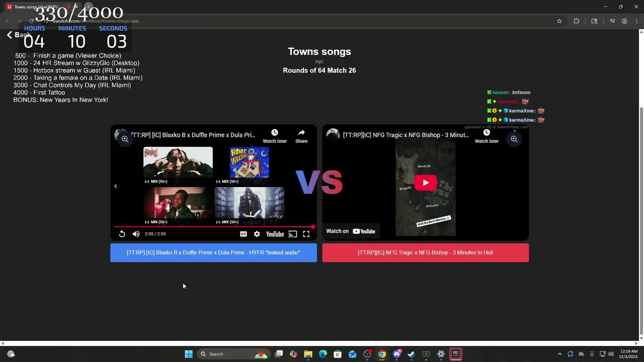Click Watch on YouTube for right video
Image resolution: width=644 pixels, height=362 pixels.
tap(351, 231)
